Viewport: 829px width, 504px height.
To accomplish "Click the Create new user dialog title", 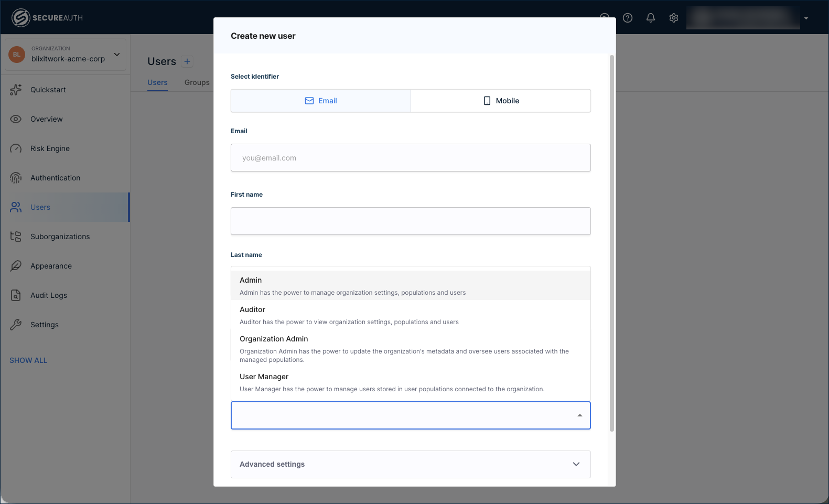I will pos(263,36).
